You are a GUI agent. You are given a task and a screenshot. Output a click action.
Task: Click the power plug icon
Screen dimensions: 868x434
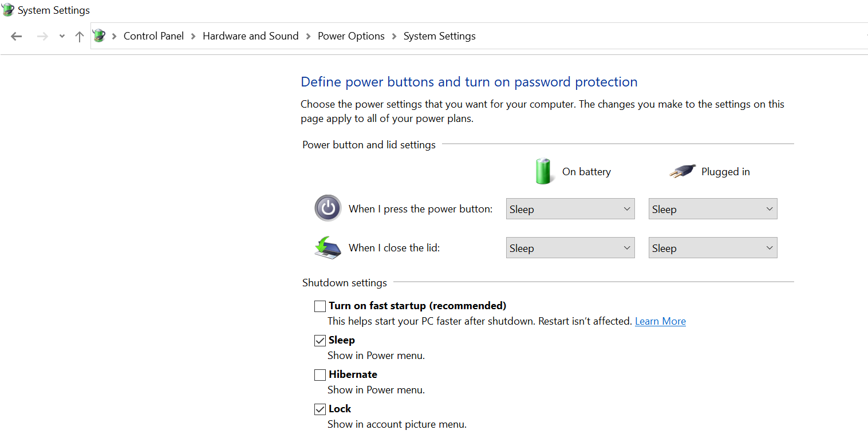681,171
